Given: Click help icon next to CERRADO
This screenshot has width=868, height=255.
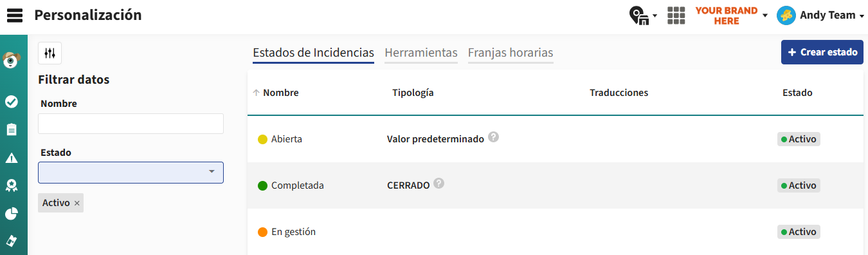Looking at the screenshot, I should pos(439,183).
